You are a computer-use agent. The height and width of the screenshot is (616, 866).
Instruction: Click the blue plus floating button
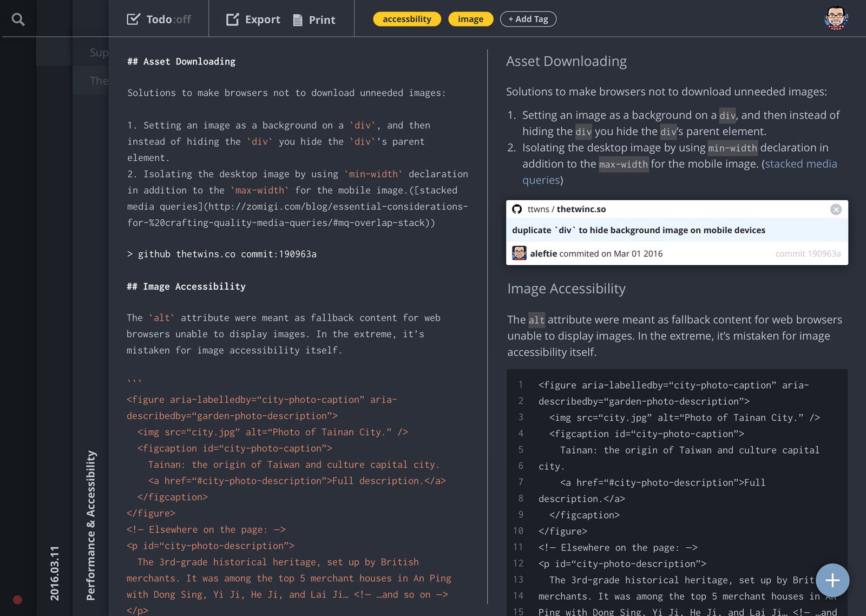coord(832,580)
